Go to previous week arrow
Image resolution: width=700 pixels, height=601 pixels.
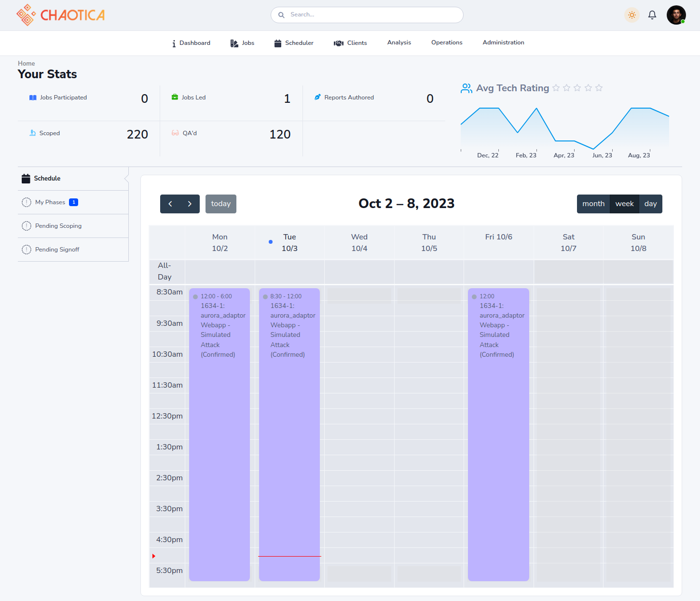pyautogui.click(x=170, y=204)
